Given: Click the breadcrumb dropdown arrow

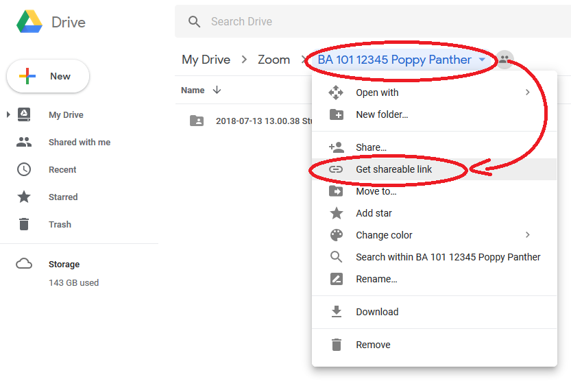Looking at the screenshot, I should [482, 60].
